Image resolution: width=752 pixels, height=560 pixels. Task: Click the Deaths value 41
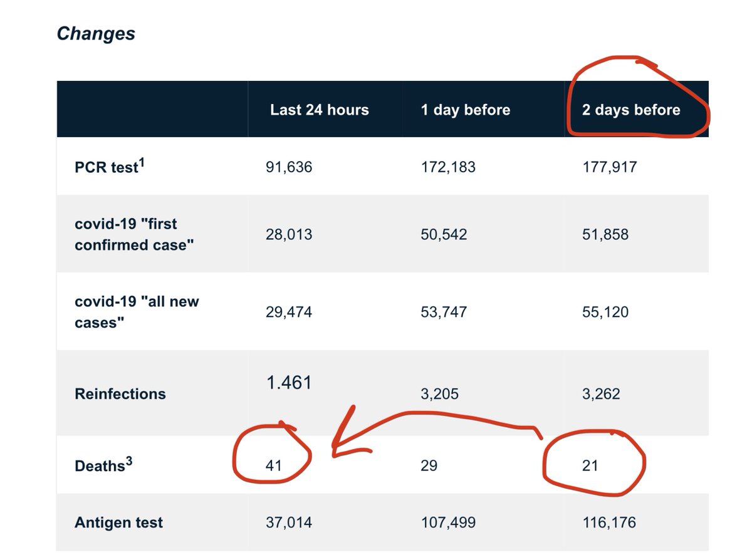click(274, 465)
